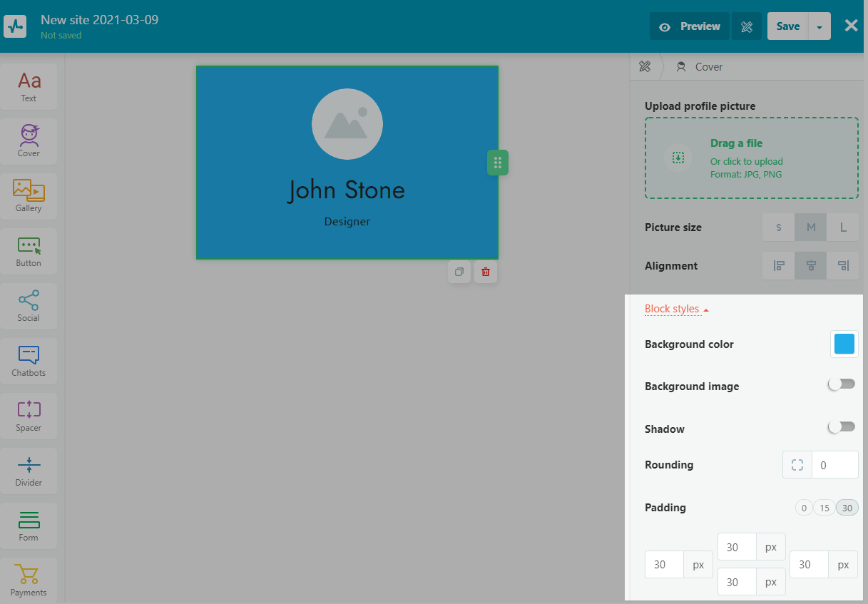
Task: Add the Chatbots block
Action: (x=29, y=361)
